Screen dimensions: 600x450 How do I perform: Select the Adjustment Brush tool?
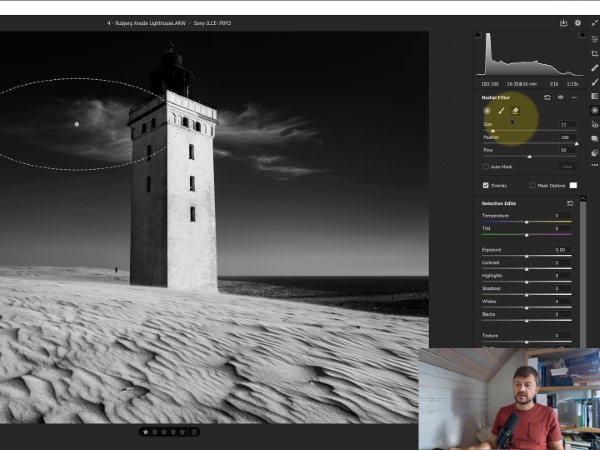595,82
